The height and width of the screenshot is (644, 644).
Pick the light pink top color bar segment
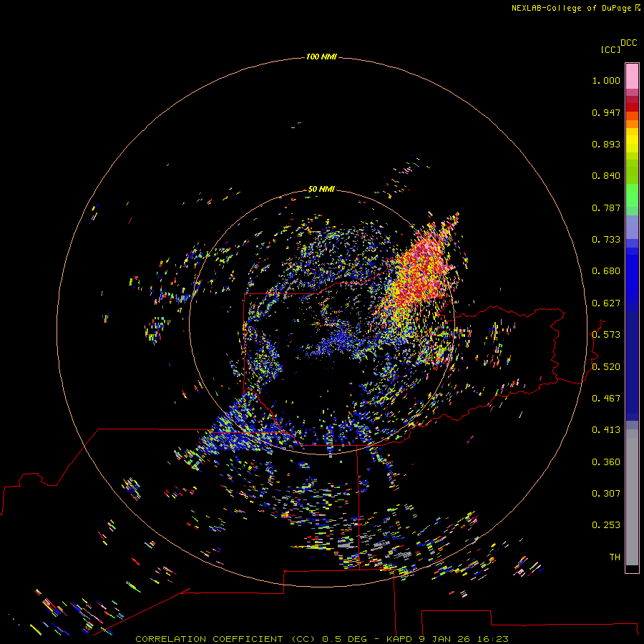tap(632, 77)
